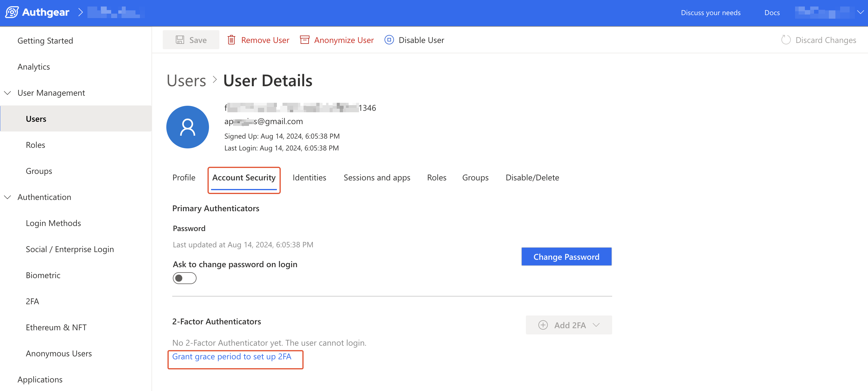Click the plus icon on Add 2FA

coord(543,325)
